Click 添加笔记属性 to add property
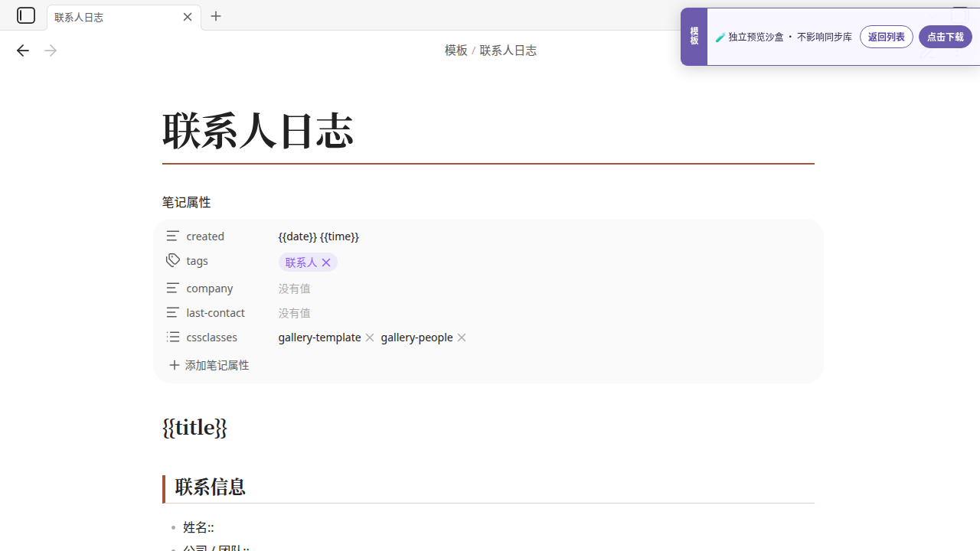 coord(209,365)
